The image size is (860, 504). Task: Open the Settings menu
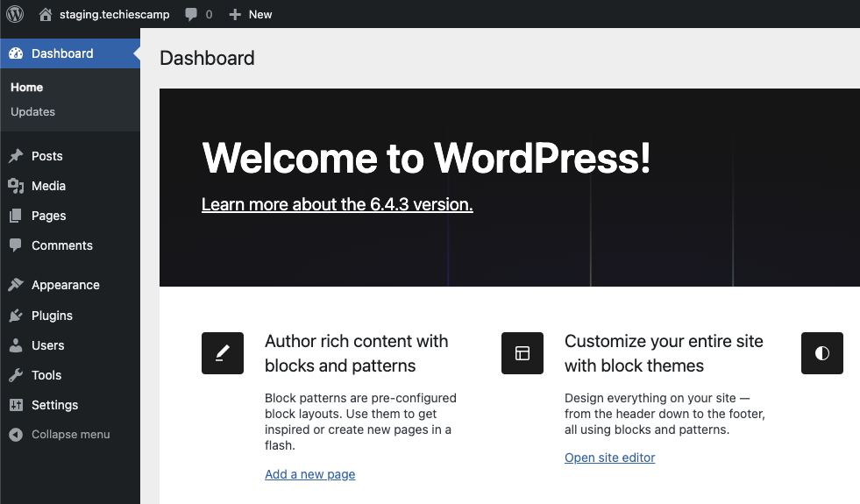click(x=54, y=405)
